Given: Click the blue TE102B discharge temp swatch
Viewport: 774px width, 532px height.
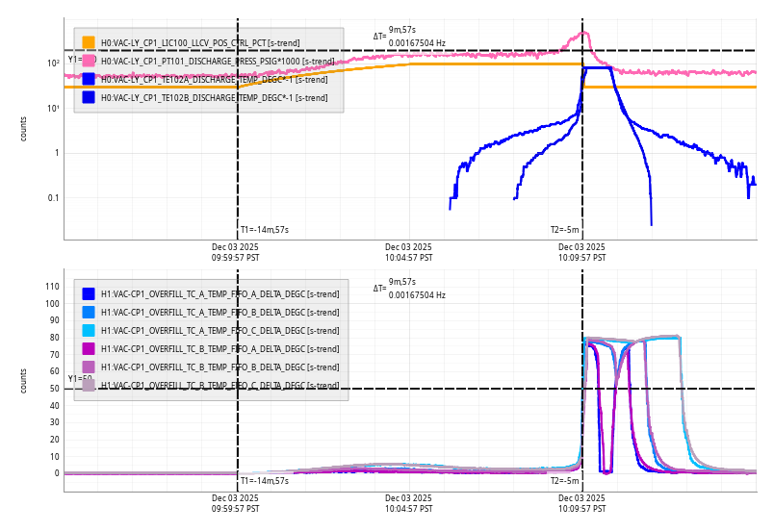Looking at the screenshot, I should click(x=89, y=97).
